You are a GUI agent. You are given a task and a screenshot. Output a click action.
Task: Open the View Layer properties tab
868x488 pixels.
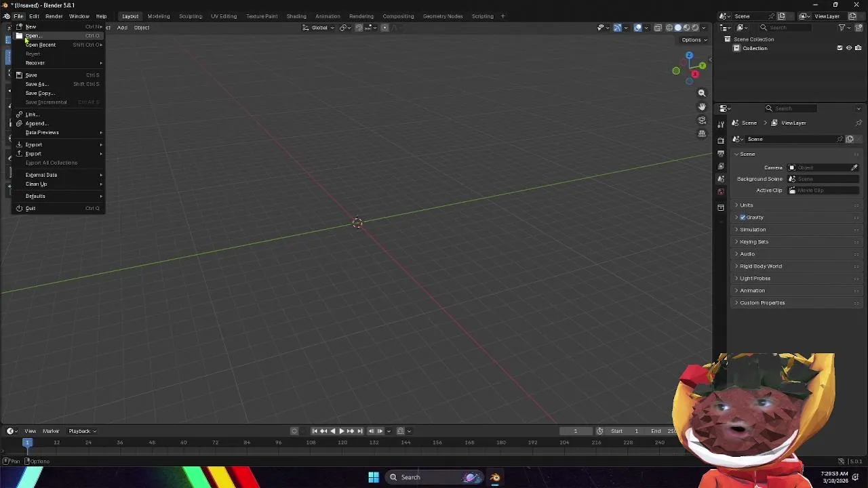point(721,166)
